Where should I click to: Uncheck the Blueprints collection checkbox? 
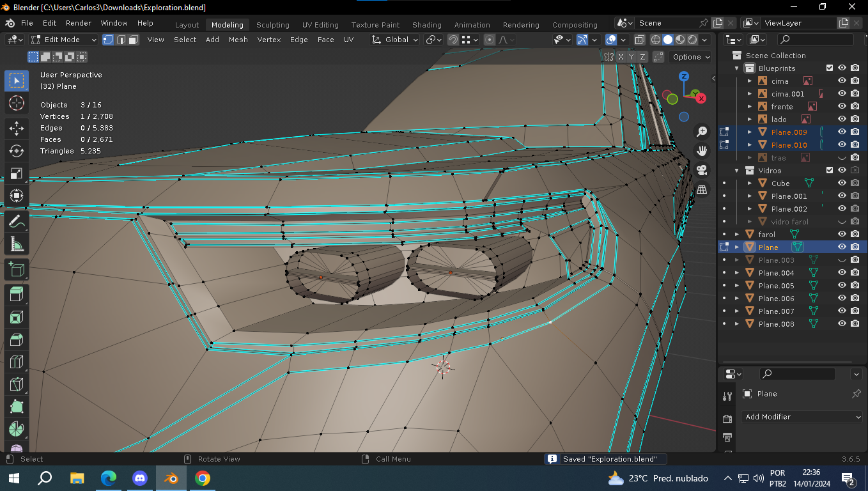[830, 68]
